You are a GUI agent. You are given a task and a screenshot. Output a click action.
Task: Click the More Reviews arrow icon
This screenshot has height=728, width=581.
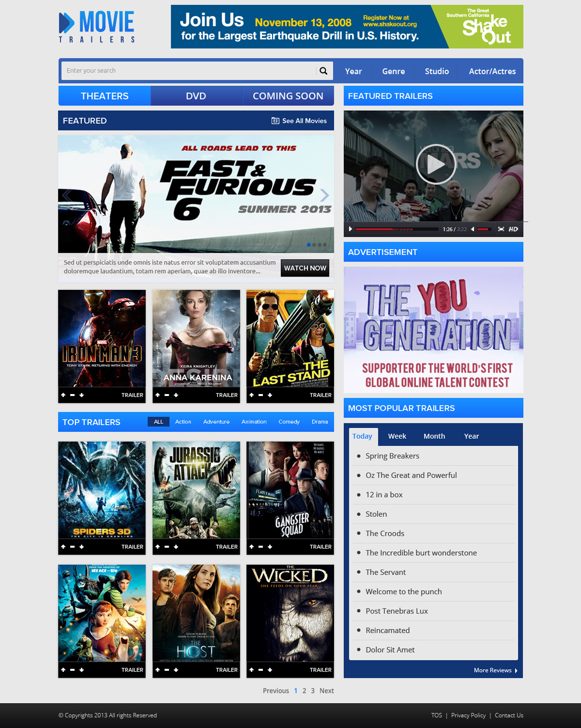tap(516, 671)
